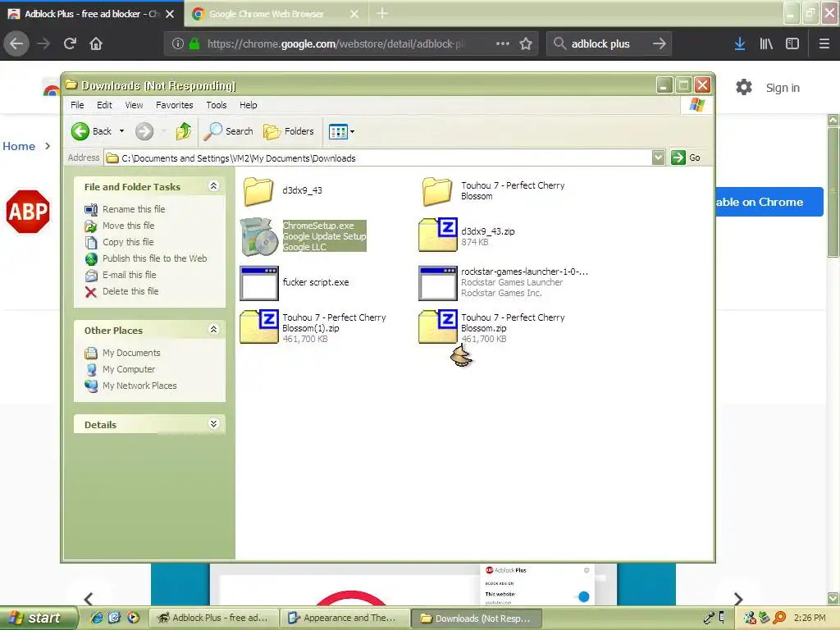Click the green Go button
840x630 pixels.
[687, 157]
